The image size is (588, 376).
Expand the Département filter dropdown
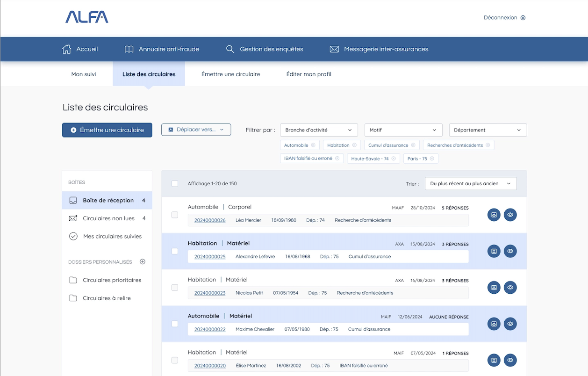pos(487,130)
